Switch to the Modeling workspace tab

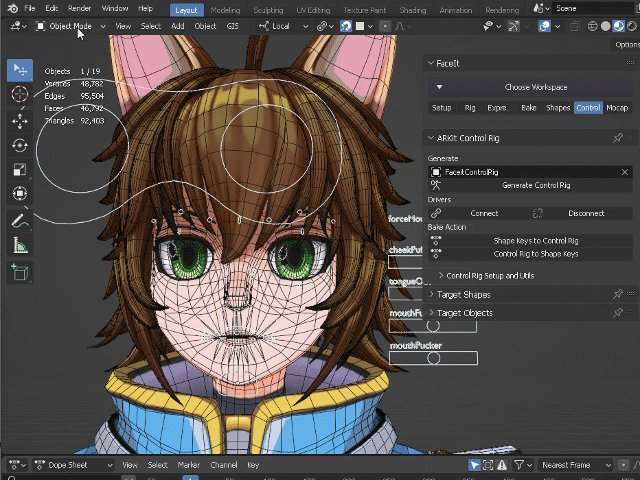pyautogui.click(x=225, y=10)
